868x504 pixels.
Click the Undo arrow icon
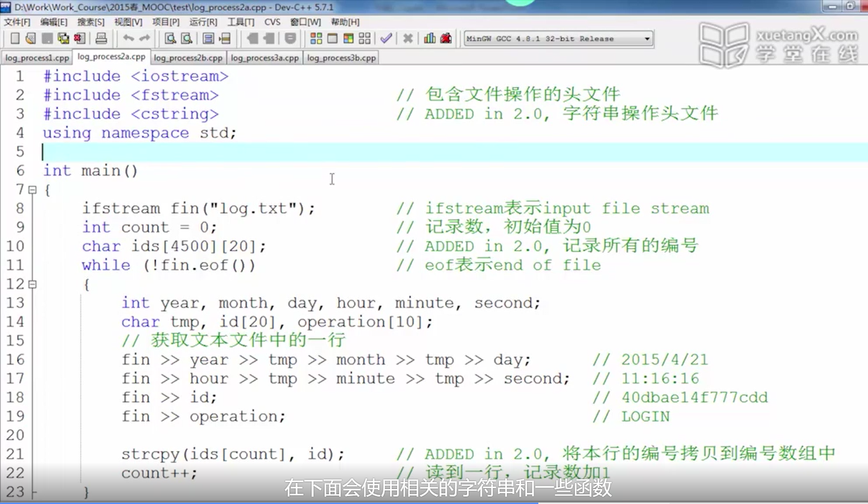pyautogui.click(x=128, y=39)
